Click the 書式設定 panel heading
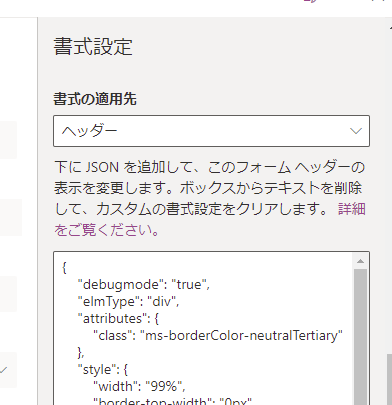392x405 pixels. pyautogui.click(x=93, y=46)
